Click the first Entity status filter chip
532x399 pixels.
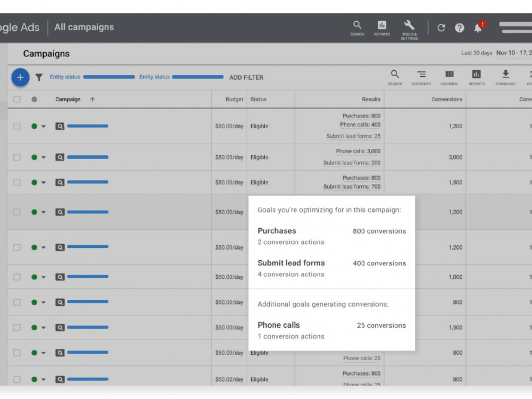(92, 77)
